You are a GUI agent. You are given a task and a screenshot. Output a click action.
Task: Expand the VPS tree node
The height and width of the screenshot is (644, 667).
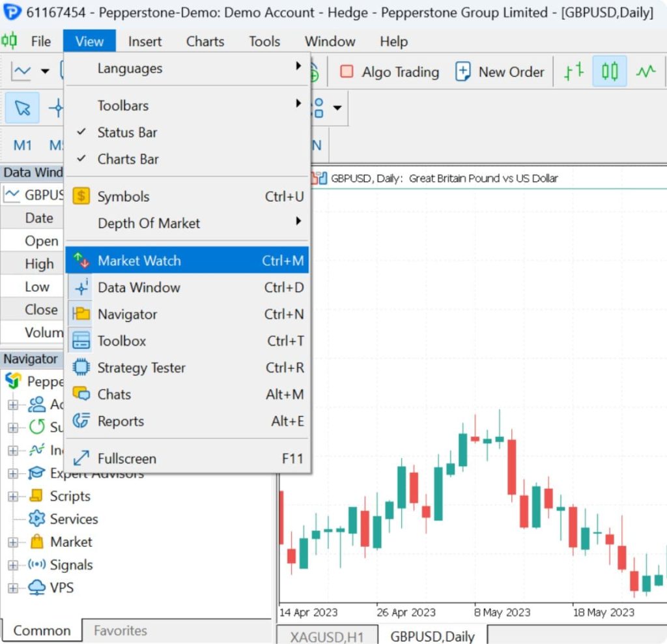(x=13, y=588)
